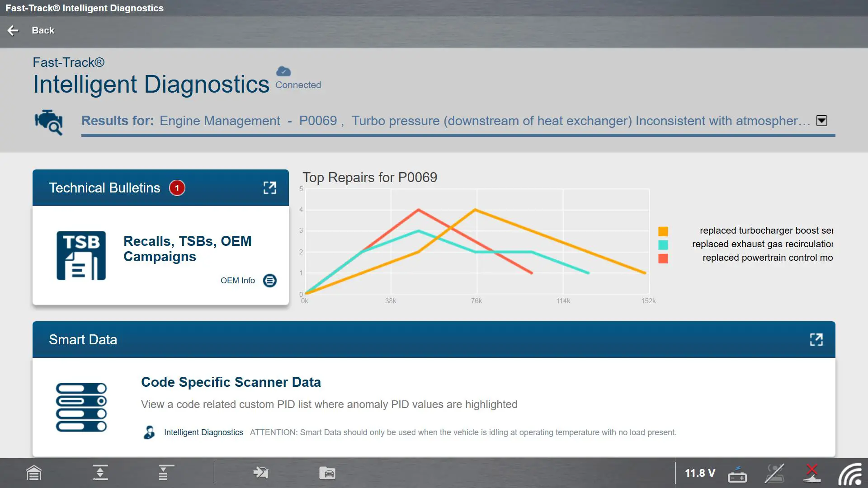Click the battery status icon

pos(737,474)
